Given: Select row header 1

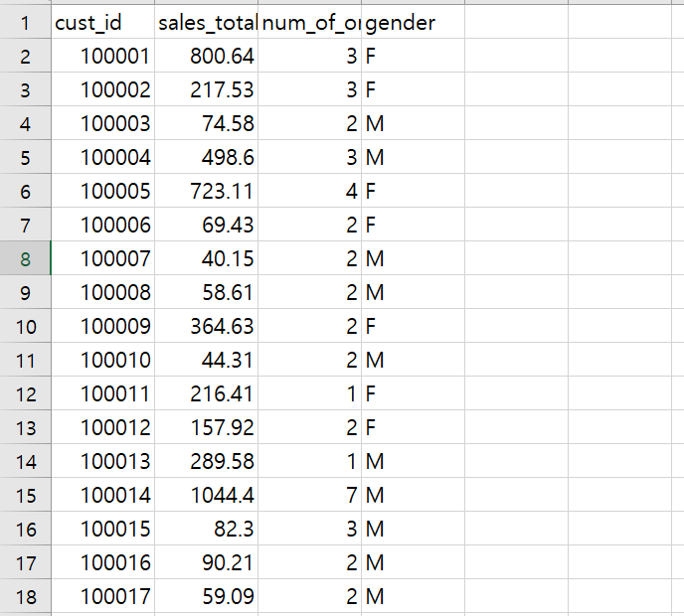Looking at the screenshot, I should (x=25, y=22).
